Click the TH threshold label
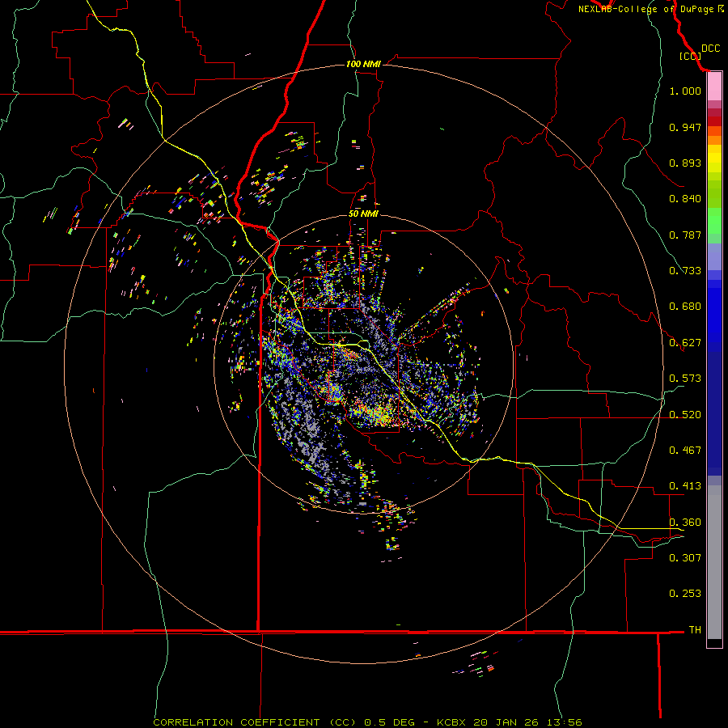 (695, 630)
